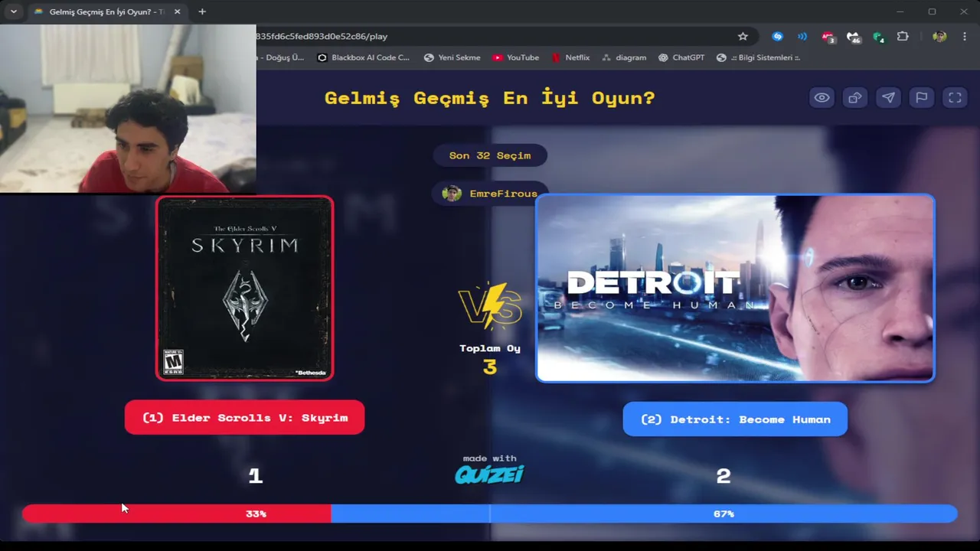Viewport: 980px width, 551px height.
Task: Click Detroit's vote count 2
Action: click(724, 476)
